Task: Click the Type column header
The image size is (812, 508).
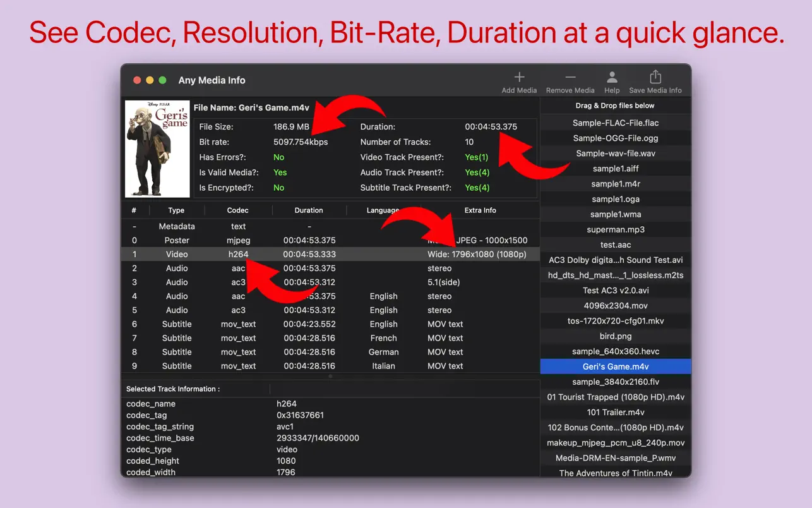Action: (176, 210)
